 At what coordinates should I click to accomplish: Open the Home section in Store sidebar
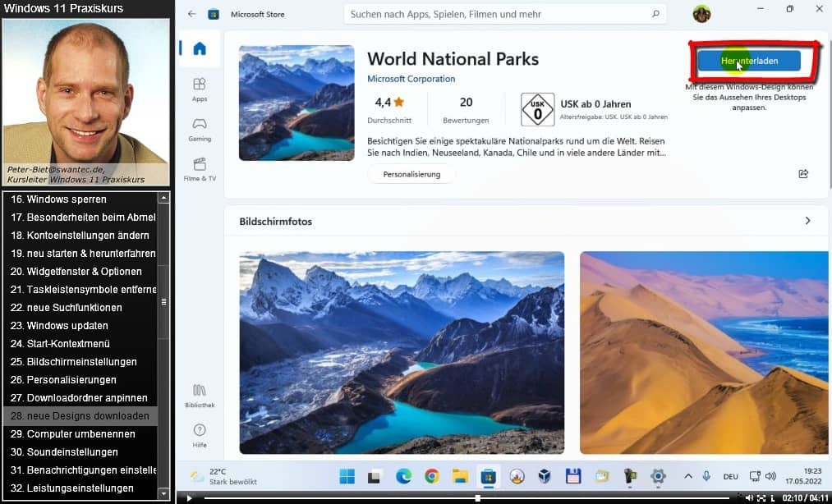click(200, 48)
